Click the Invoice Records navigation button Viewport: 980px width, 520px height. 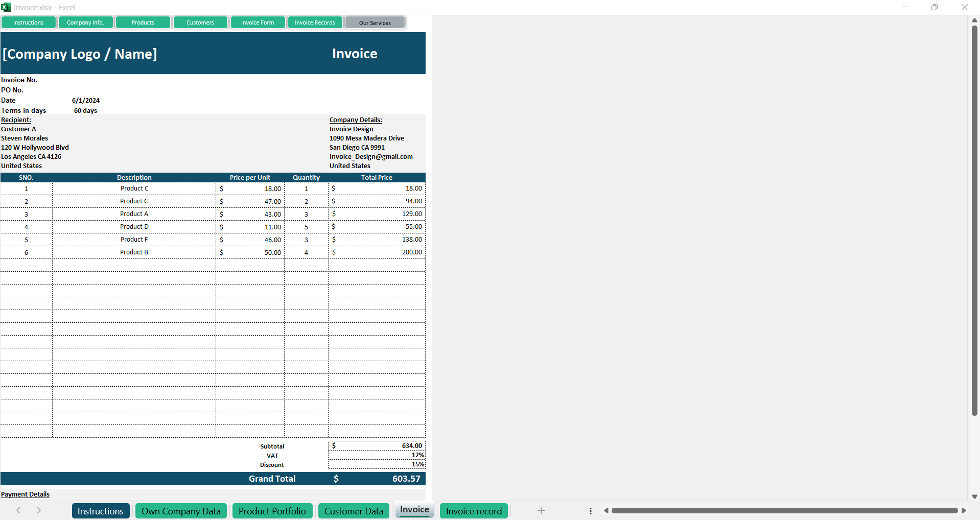pos(315,22)
